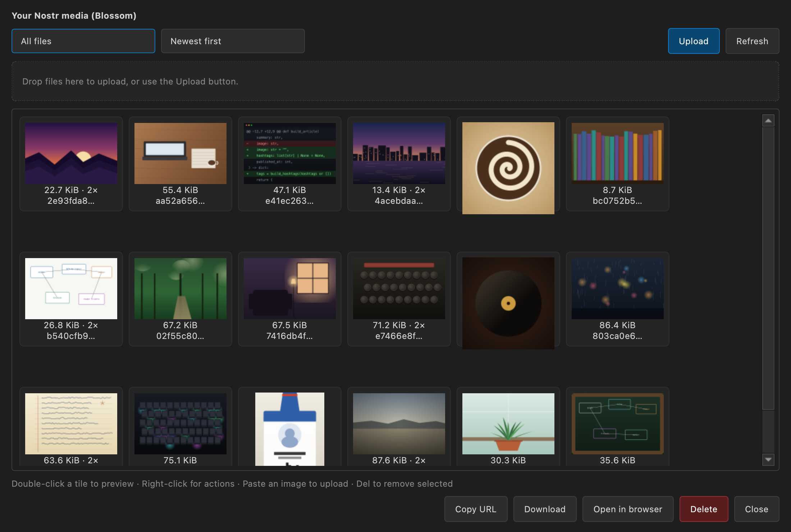This screenshot has width=791, height=532.
Task: Select the forest path thumbnail 02f55c80
Action: click(x=180, y=289)
